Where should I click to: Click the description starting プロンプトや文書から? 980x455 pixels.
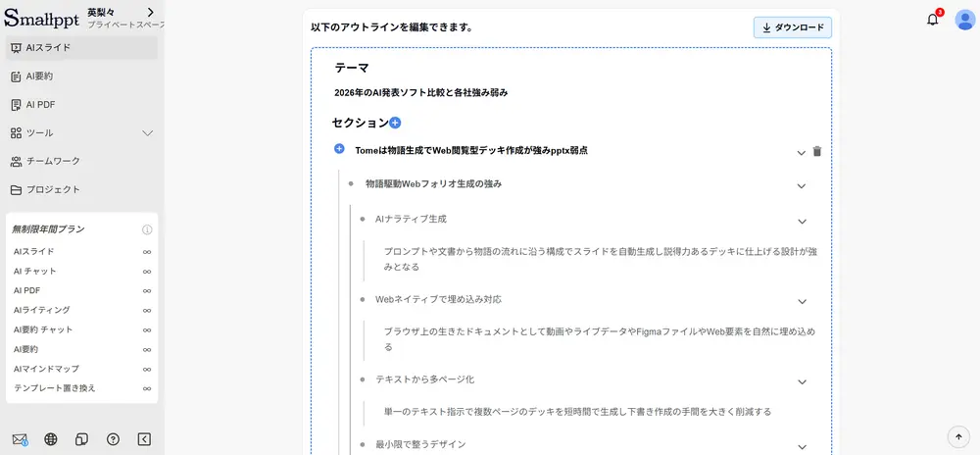click(600, 259)
